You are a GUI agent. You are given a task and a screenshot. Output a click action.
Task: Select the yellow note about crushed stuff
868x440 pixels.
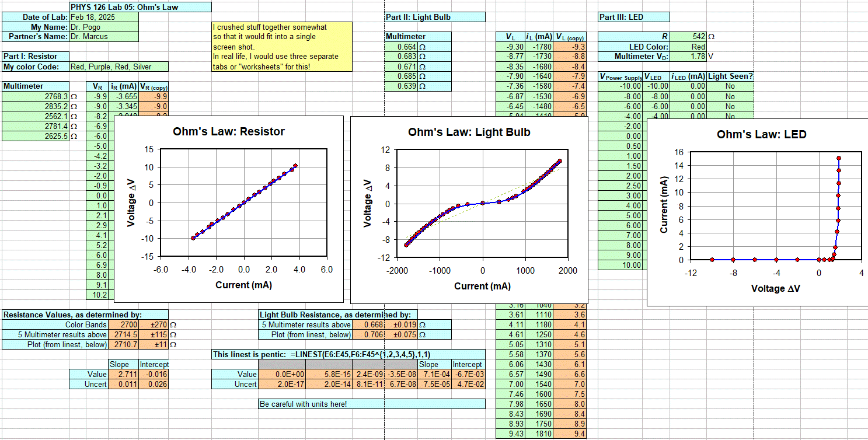283,47
